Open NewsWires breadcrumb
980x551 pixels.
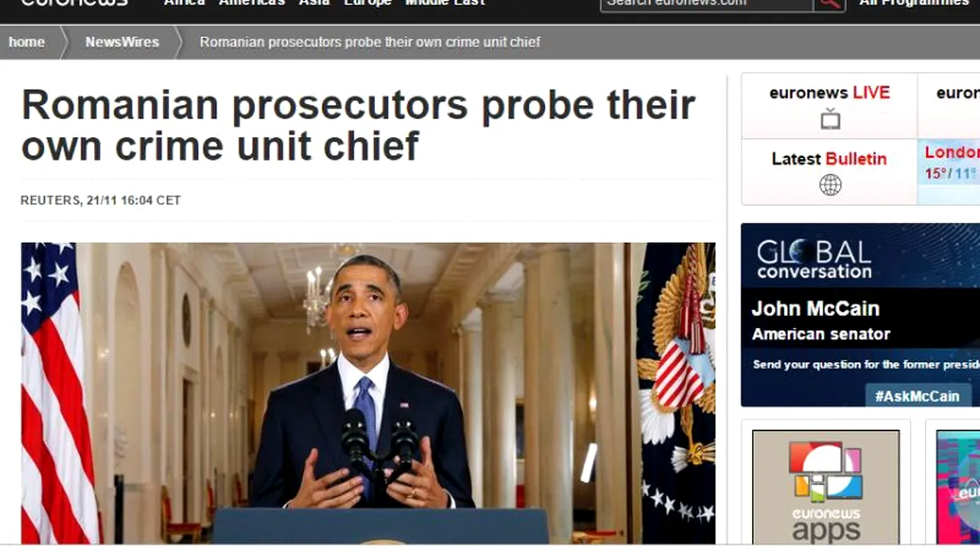point(122,42)
